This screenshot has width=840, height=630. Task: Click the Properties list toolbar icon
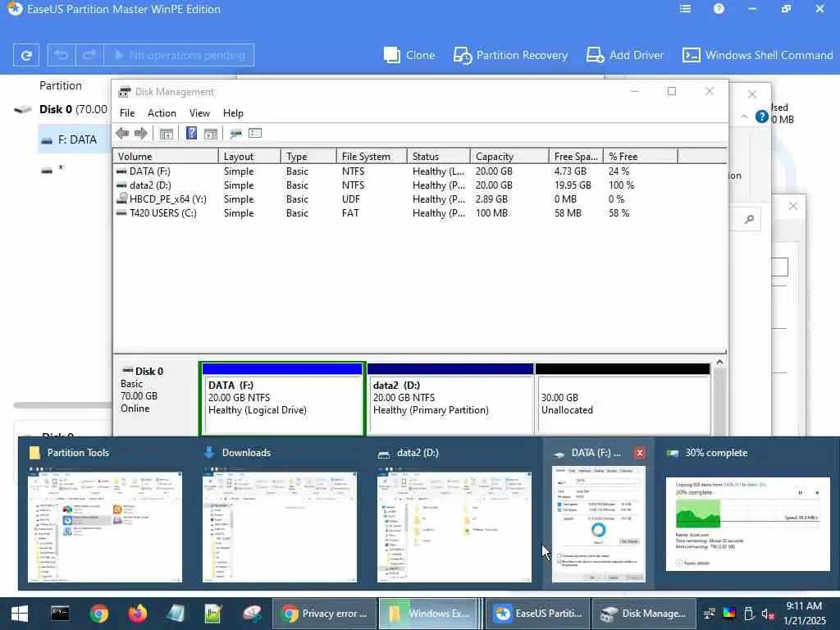click(x=255, y=134)
